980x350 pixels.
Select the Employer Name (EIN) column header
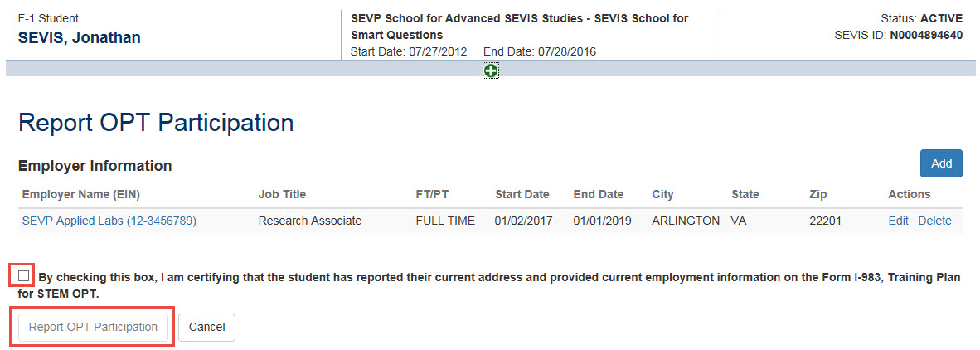81,194
